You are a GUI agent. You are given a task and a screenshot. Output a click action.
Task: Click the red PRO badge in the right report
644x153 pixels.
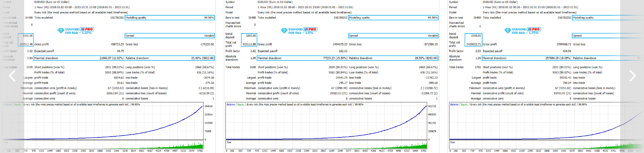534,29
